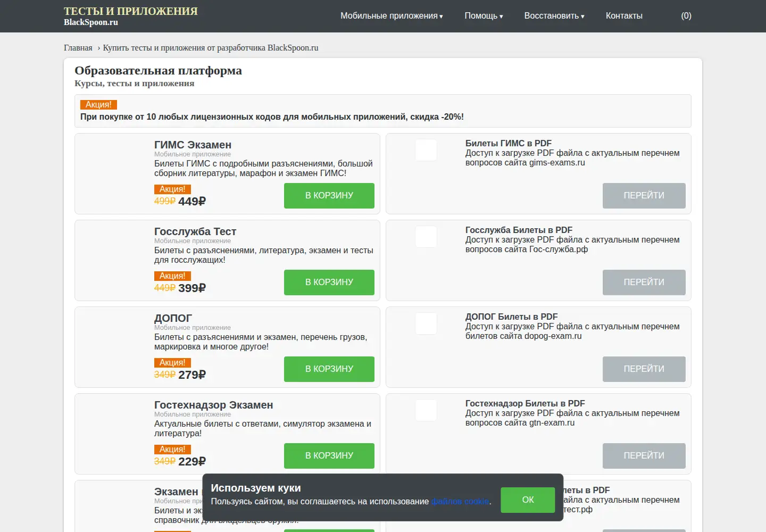Open the BlackSpoon.ru site logo
Viewport: 766px width, 532px height.
coord(130,16)
